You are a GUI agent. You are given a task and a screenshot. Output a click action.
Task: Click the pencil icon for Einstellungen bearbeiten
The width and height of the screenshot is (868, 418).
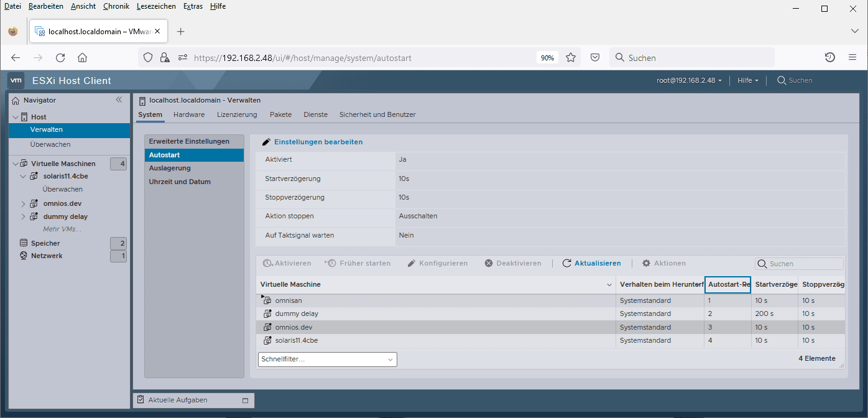click(x=266, y=142)
